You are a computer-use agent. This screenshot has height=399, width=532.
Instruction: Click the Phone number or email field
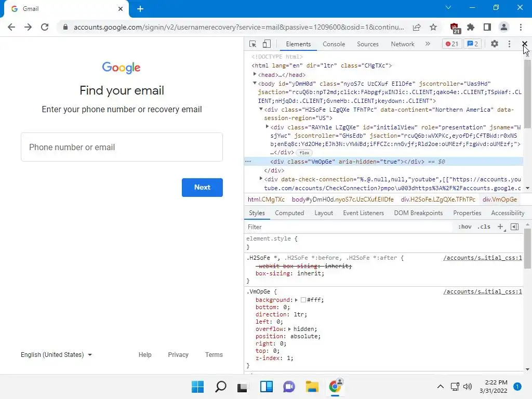pos(122,147)
